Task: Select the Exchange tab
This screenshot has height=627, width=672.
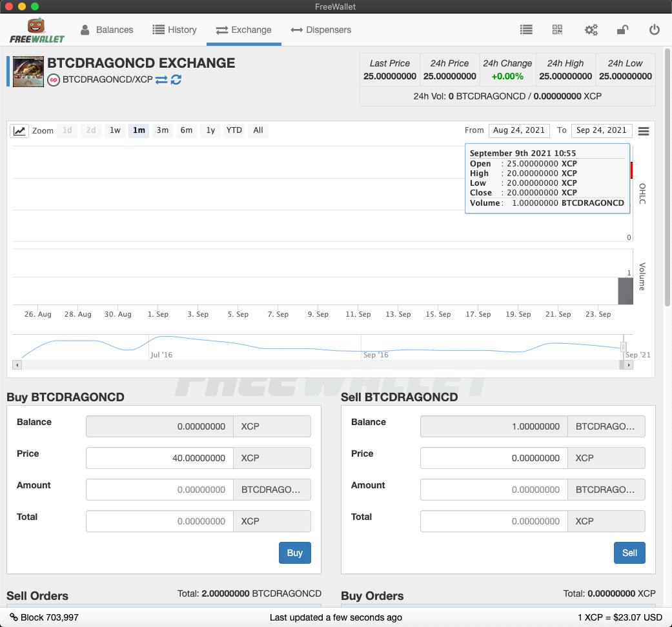Action: (243, 30)
